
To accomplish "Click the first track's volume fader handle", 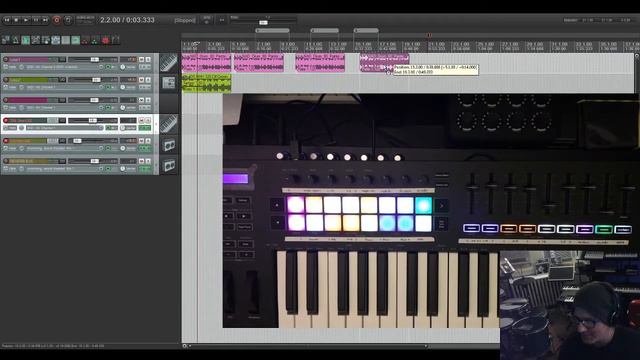I will click(94, 59).
